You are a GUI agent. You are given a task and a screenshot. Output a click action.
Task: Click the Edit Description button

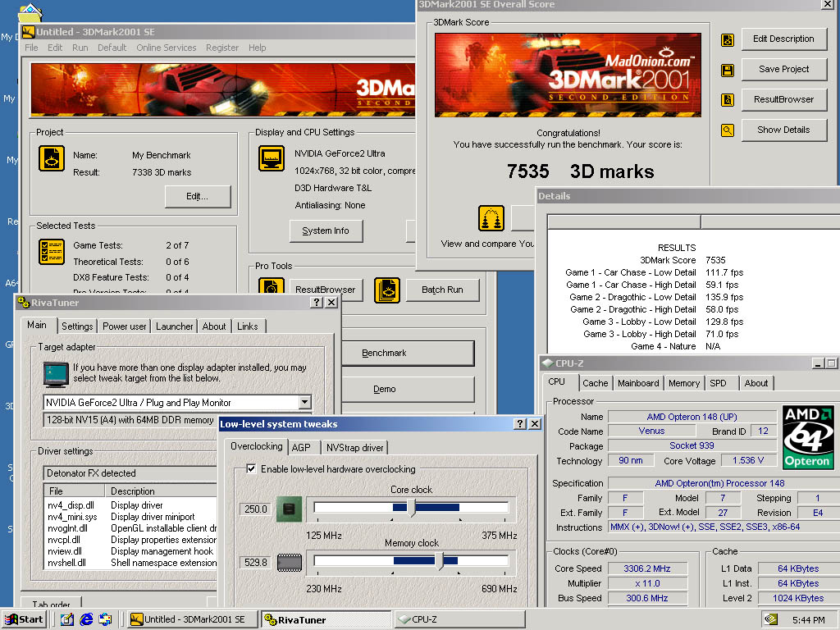point(783,39)
